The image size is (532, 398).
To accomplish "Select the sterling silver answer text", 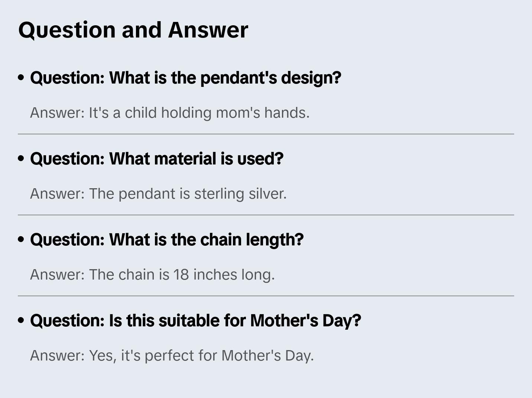I will [x=158, y=194].
